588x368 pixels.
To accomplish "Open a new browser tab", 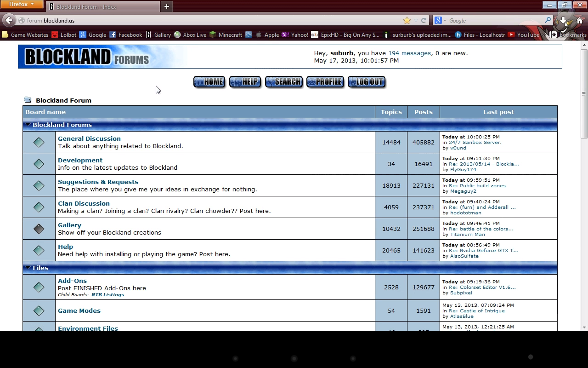I will pyautogui.click(x=167, y=6).
